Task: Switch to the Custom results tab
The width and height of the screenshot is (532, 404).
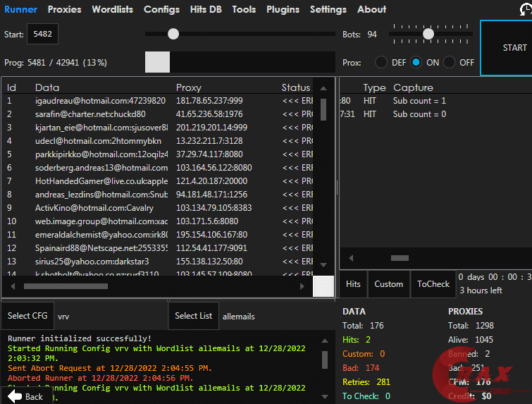Action: click(388, 284)
